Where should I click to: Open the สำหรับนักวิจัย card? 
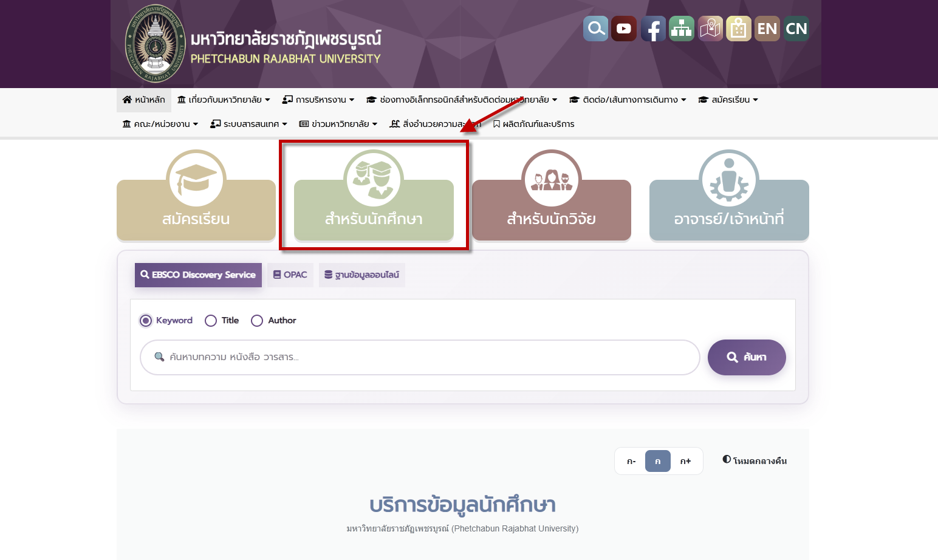552,210
